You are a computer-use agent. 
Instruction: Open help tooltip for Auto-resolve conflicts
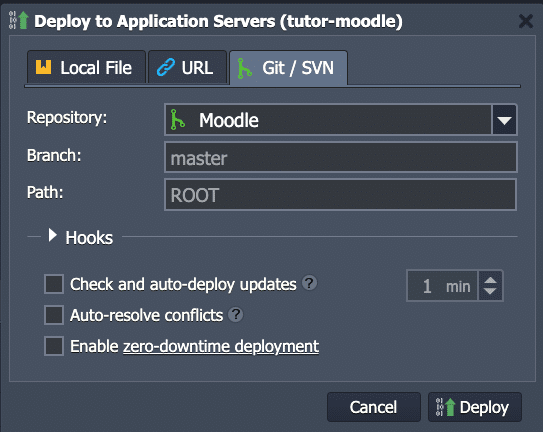[x=236, y=315]
